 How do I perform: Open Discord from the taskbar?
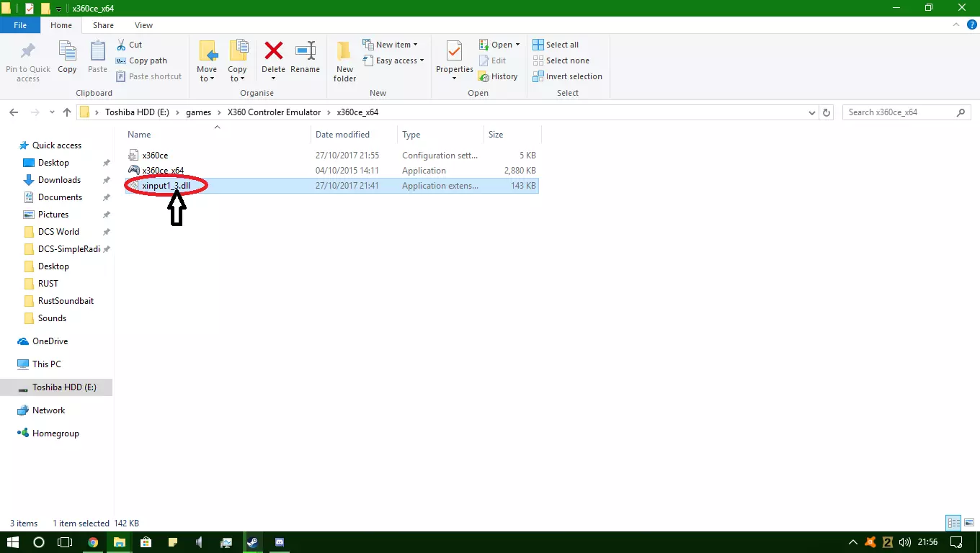[x=280, y=542]
